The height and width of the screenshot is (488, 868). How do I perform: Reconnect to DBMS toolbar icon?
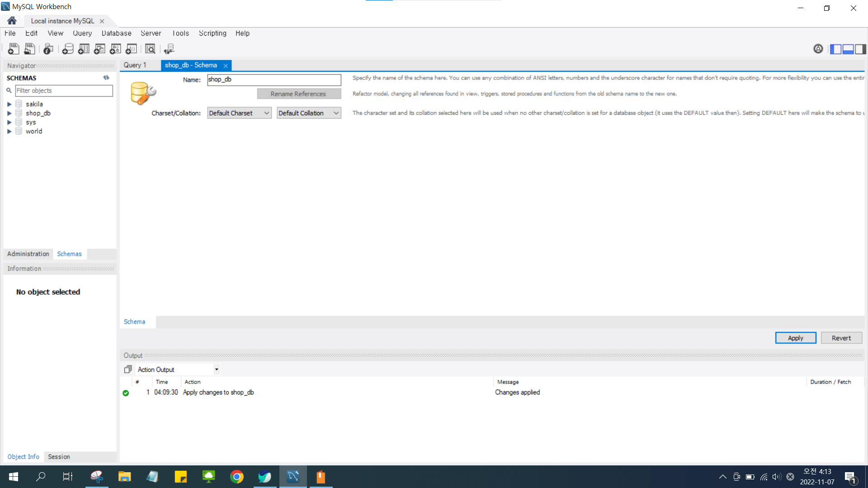click(x=169, y=49)
